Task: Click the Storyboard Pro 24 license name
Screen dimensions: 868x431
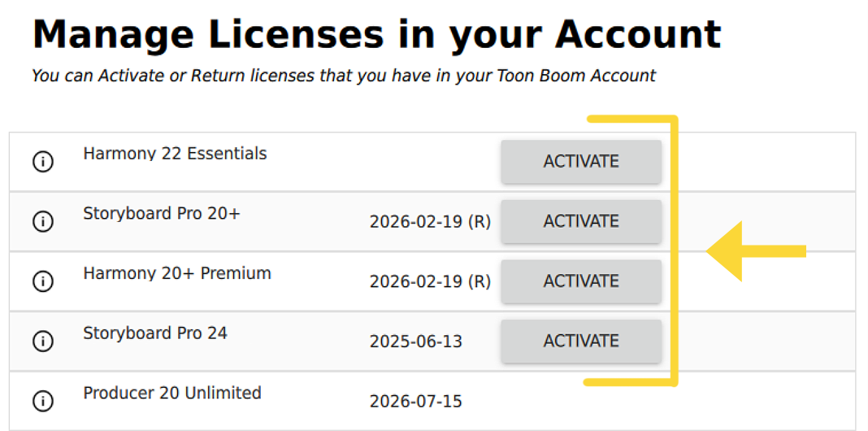Action: pyautogui.click(x=155, y=333)
